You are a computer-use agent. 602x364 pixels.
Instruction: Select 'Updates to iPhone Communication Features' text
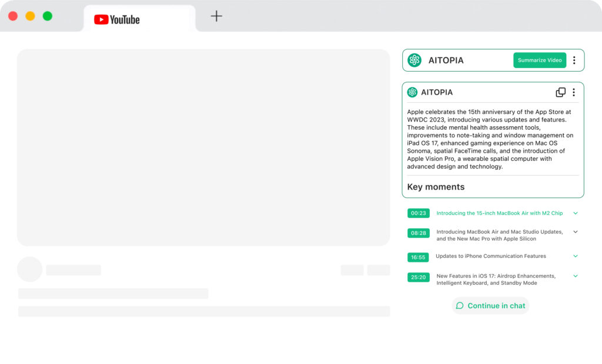[491, 256]
